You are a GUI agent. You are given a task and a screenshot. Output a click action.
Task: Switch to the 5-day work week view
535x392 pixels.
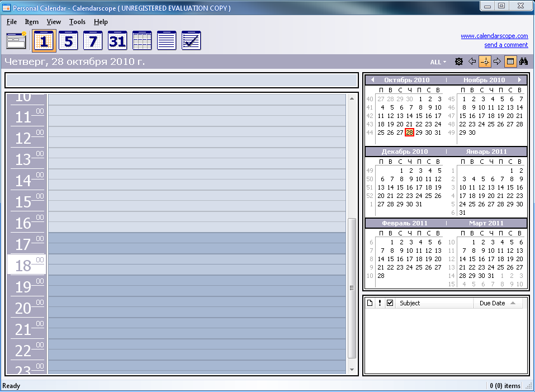tap(69, 41)
